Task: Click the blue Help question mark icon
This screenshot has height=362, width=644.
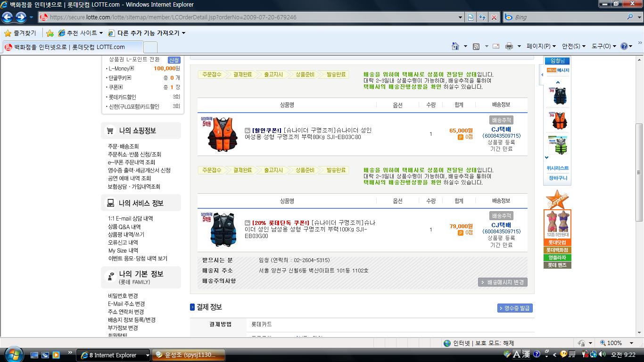Action: pos(624,46)
